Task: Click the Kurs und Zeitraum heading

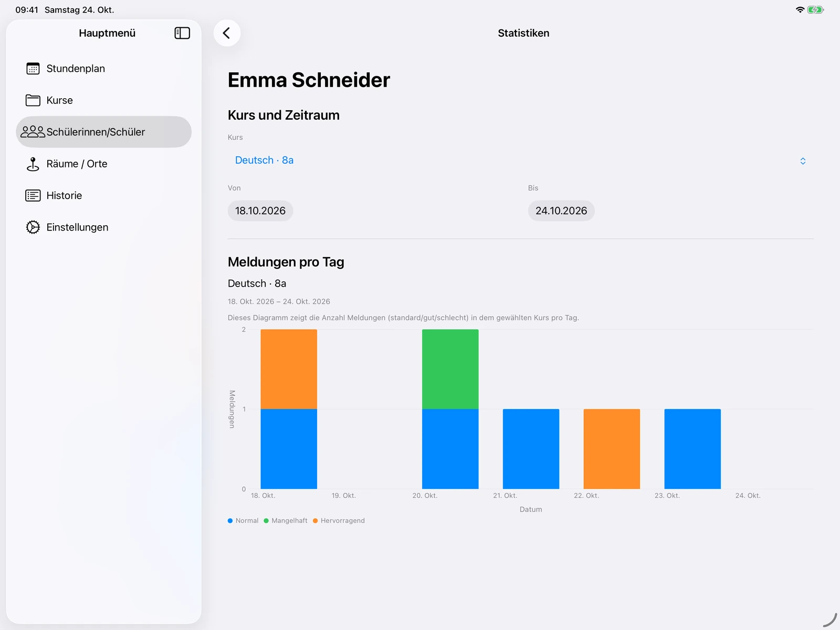Action: 283,115
